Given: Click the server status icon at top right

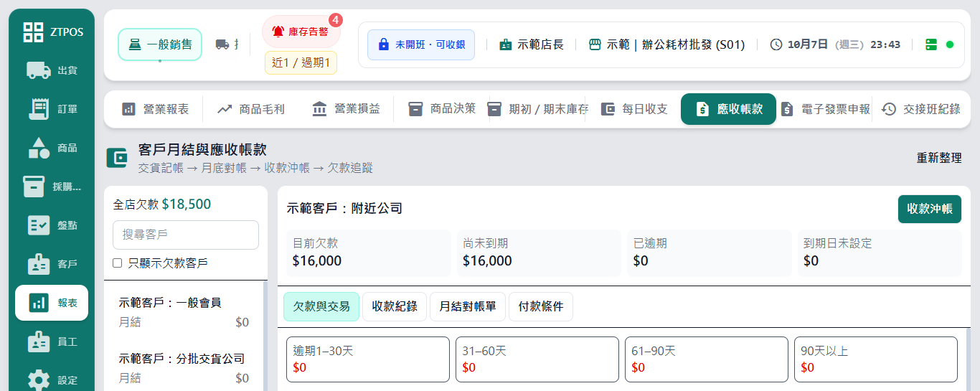Looking at the screenshot, I should pyautogui.click(x=931, y=44).
